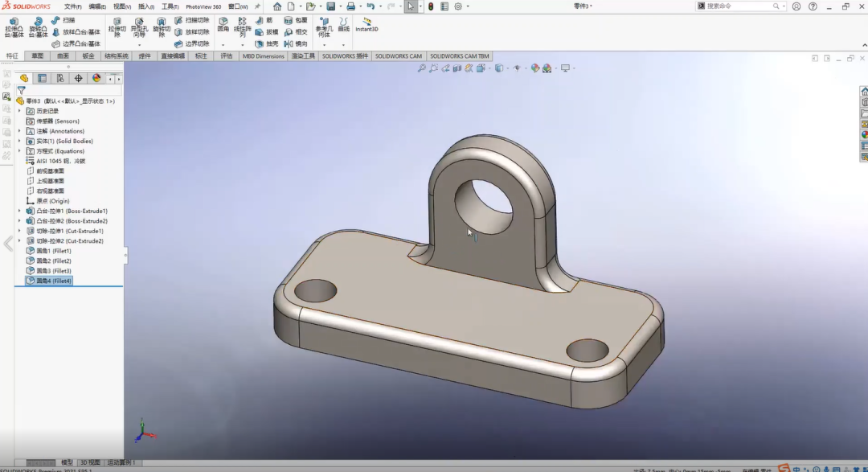Select the Boundary Cut tool (边界切除)

(191, 43)
